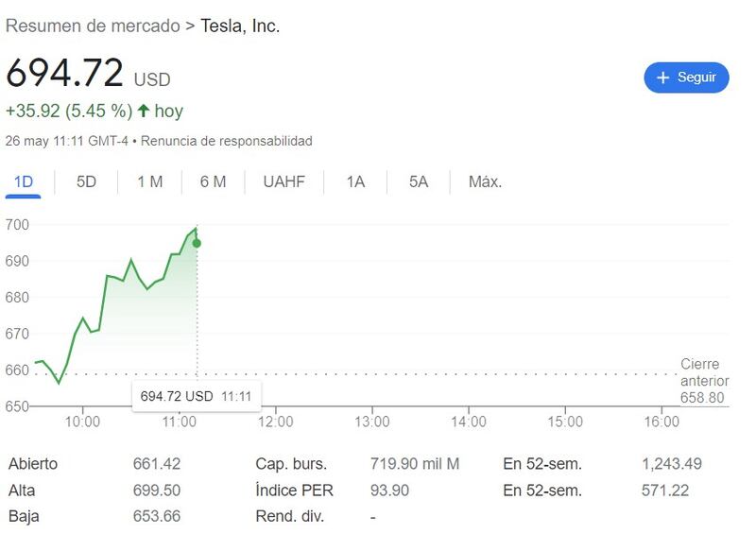This screenshot has width=756, height=534.
Task: View the 5A chart range
Action: tap(419, 181)
